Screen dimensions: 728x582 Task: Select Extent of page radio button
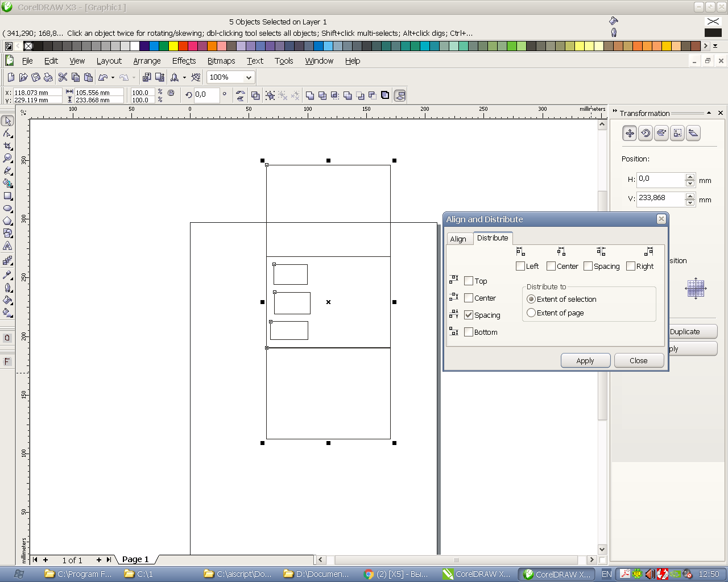point(531,313)
